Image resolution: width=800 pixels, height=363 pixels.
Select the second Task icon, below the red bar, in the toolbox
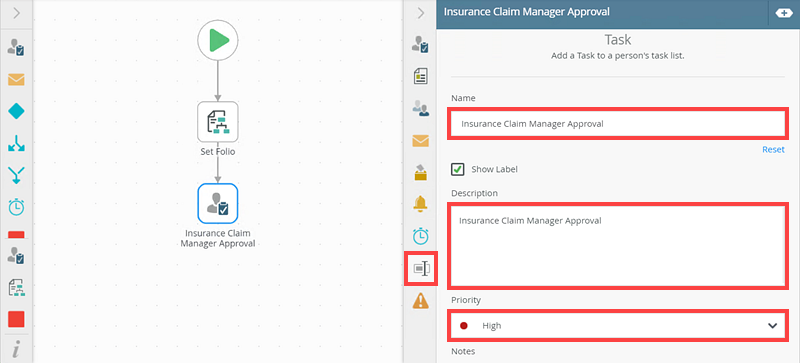[16, 256]
